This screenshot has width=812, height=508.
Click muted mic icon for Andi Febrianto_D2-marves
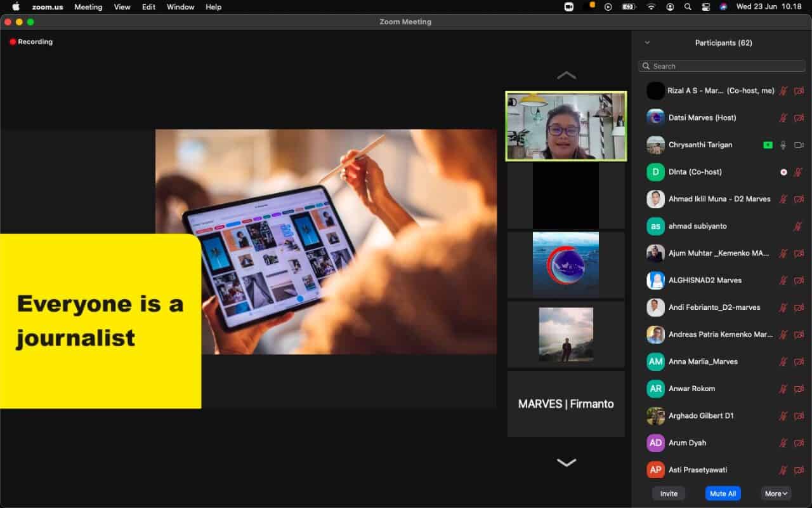tap(783, 307)
